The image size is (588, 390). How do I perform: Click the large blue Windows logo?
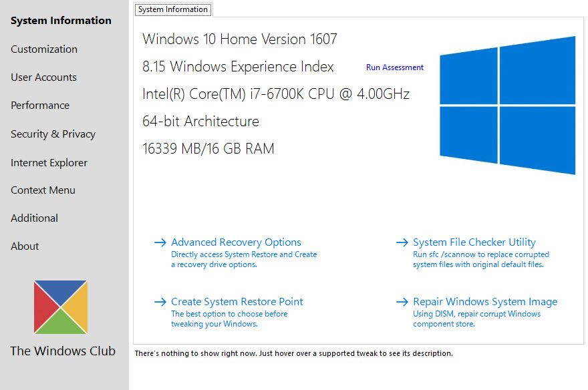point(507,106)
